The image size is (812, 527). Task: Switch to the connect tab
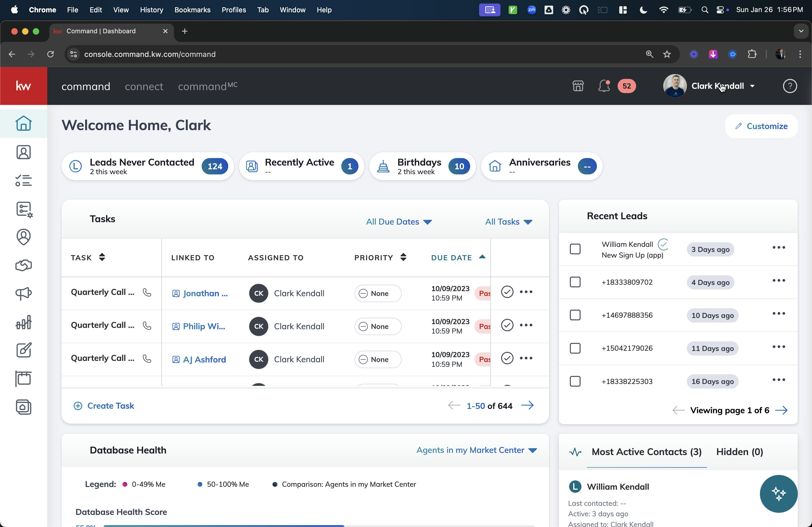(x=144, y=86)
